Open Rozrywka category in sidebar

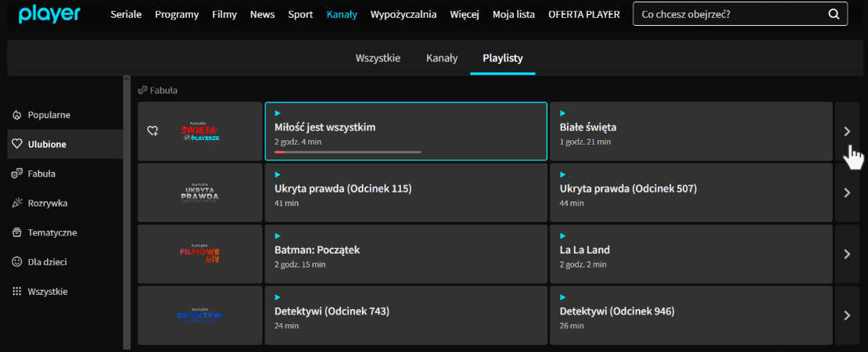47,203
